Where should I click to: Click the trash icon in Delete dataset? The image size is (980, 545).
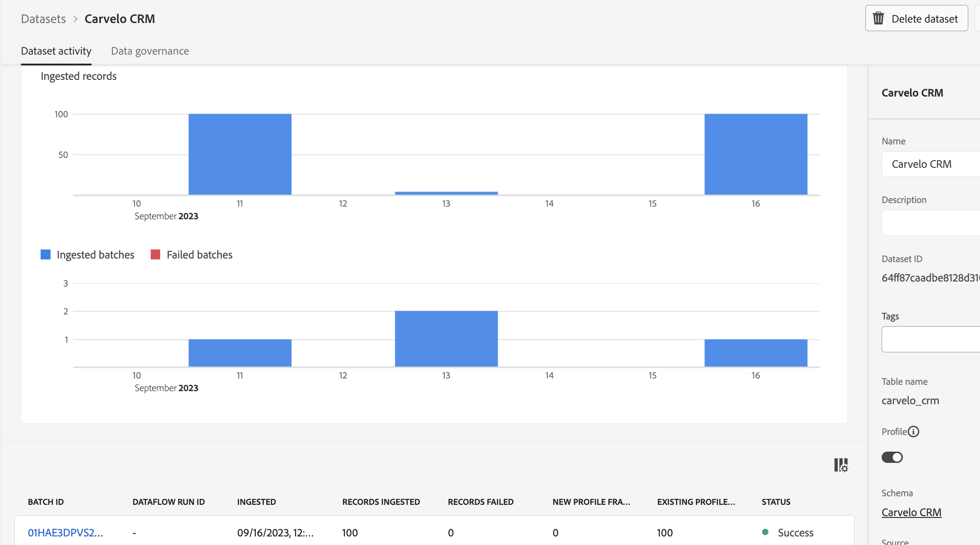[878, 18]
